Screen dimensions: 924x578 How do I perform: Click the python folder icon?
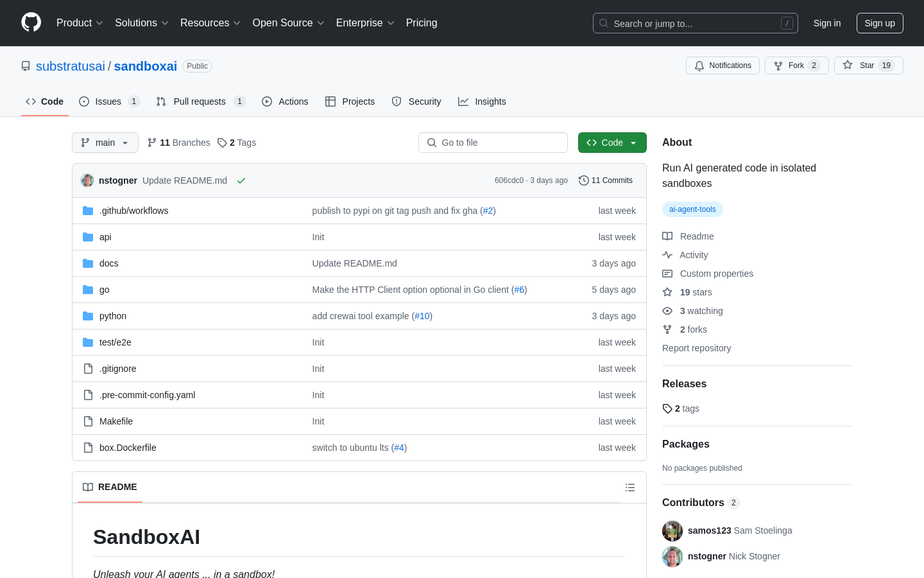88,316
